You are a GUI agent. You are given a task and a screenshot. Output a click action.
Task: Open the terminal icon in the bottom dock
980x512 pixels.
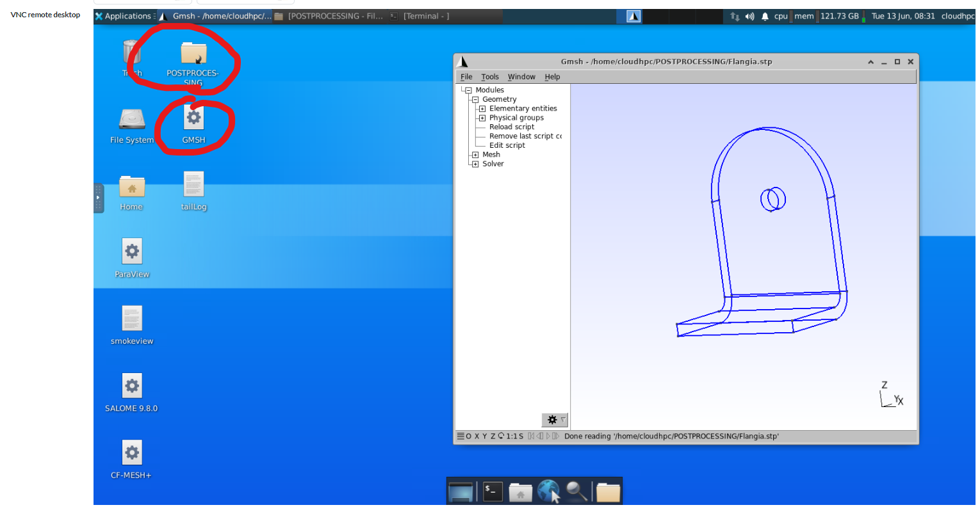click(x=492, y=492)
